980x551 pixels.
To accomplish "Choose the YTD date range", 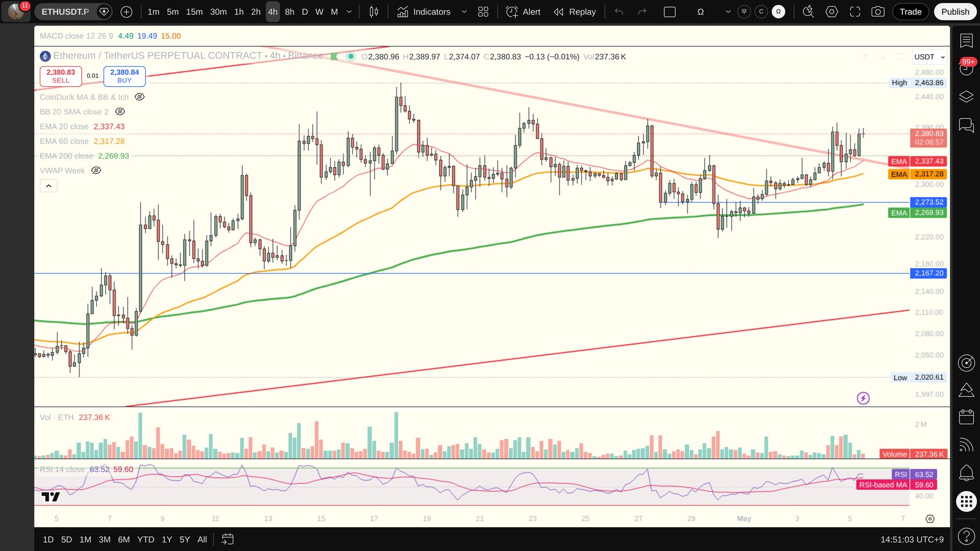I will (x=146, y=539).
